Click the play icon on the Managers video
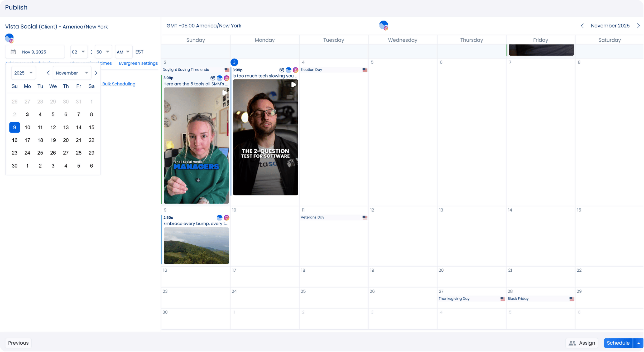Viewport: 644px width, 352px height. click(224, 93)
